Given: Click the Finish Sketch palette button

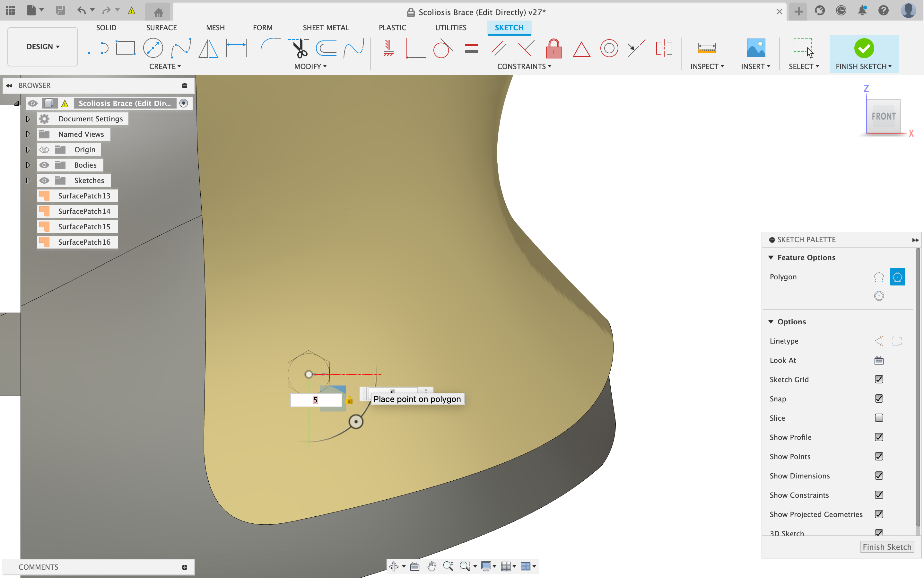Looking at the screenshot, I should point(886,547).
